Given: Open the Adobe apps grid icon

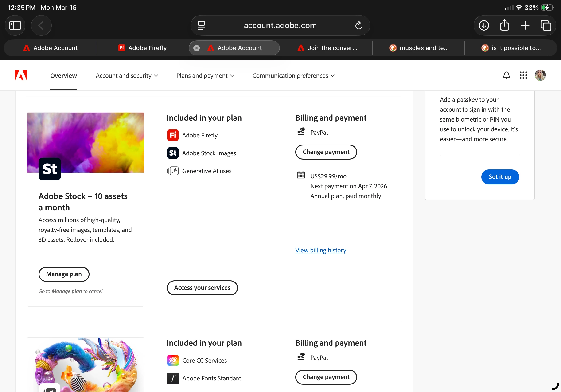Looking at the screenshot, I should click(x=523, y=75).
